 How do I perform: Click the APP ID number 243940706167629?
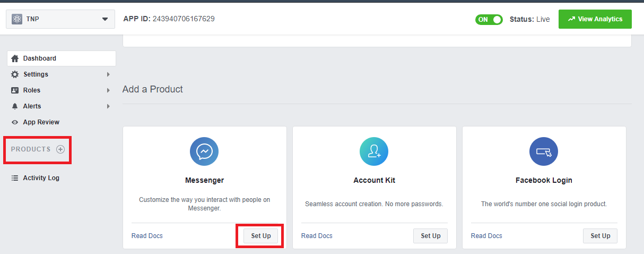point(184,19)
